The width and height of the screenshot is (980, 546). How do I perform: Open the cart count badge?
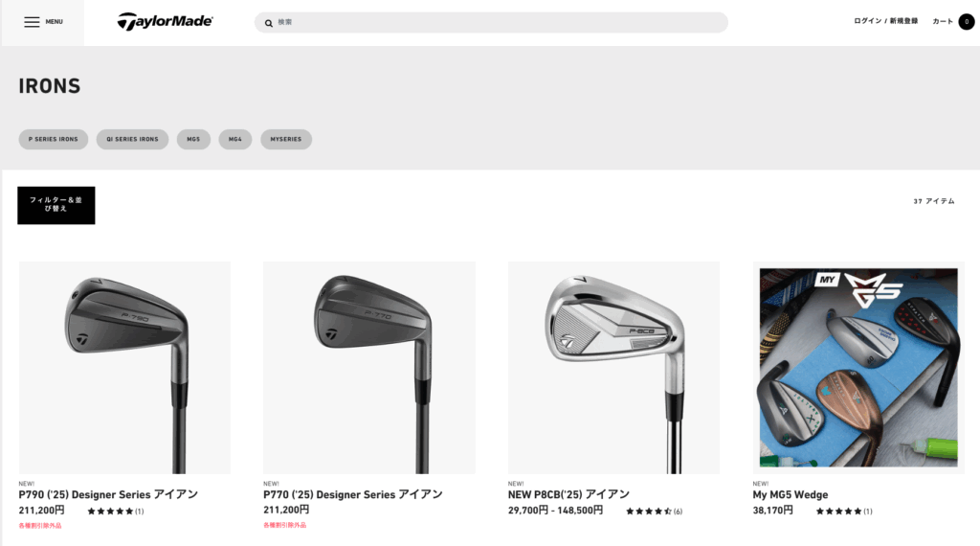pyautogui.click(x=966, y=22)
